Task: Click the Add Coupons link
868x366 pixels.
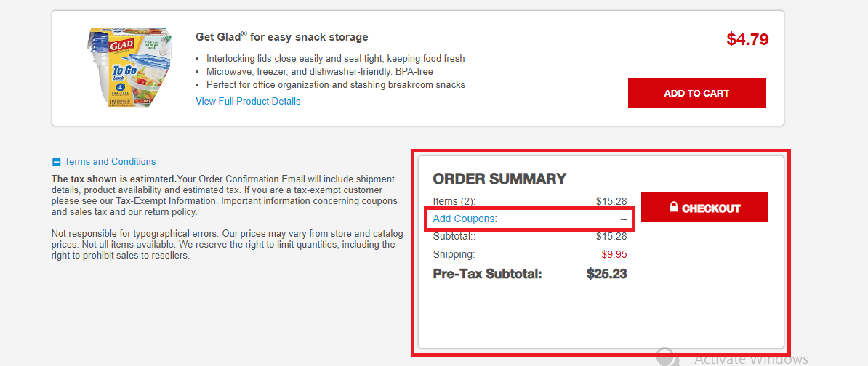Action: coord(465,219)
